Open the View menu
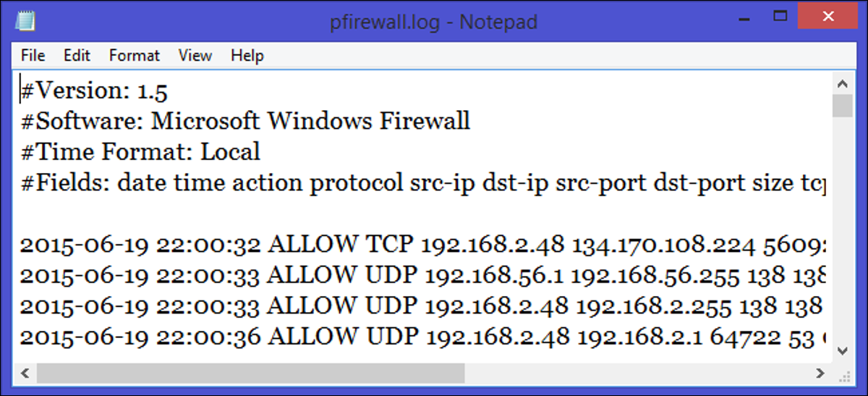The height and width of the screenshot is (396, 868). click(x=195, y=55)
